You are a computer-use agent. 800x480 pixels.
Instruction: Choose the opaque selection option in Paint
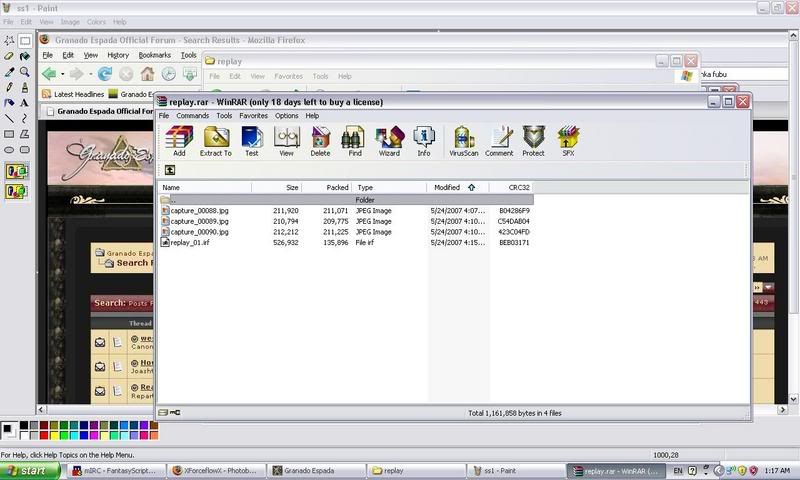pyautogui.click(x=17, y=171)
